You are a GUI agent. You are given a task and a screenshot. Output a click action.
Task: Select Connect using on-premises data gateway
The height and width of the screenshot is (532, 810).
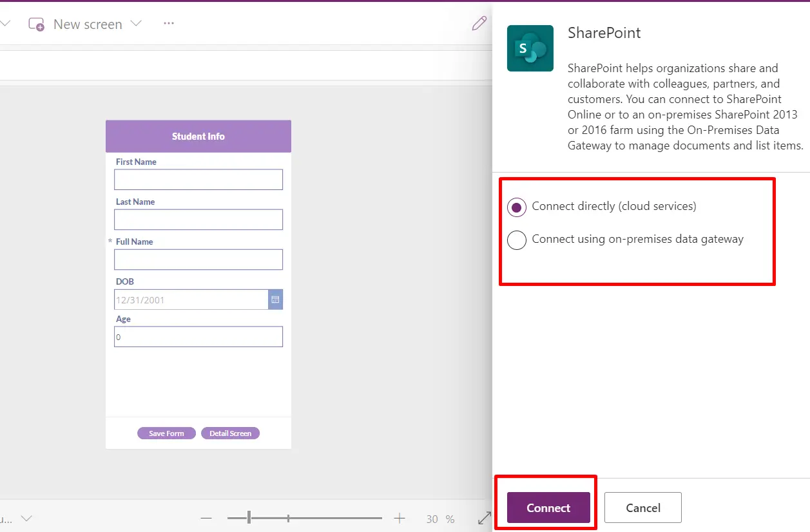[x=517, y=240]
